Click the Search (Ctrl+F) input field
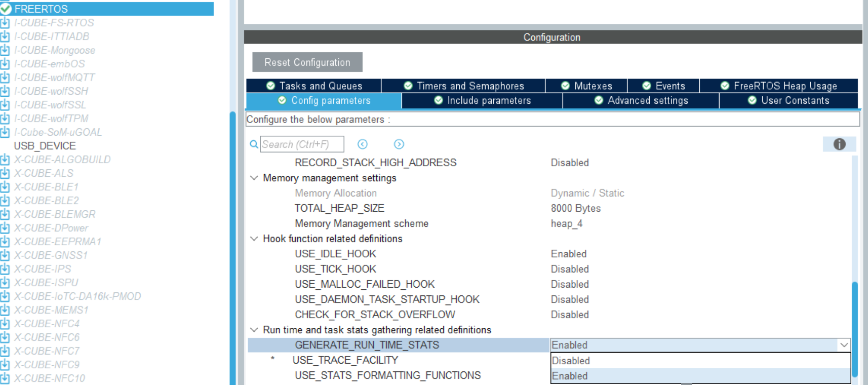The image size is (868, 385). pyautogui.click(x=302, y=144)
